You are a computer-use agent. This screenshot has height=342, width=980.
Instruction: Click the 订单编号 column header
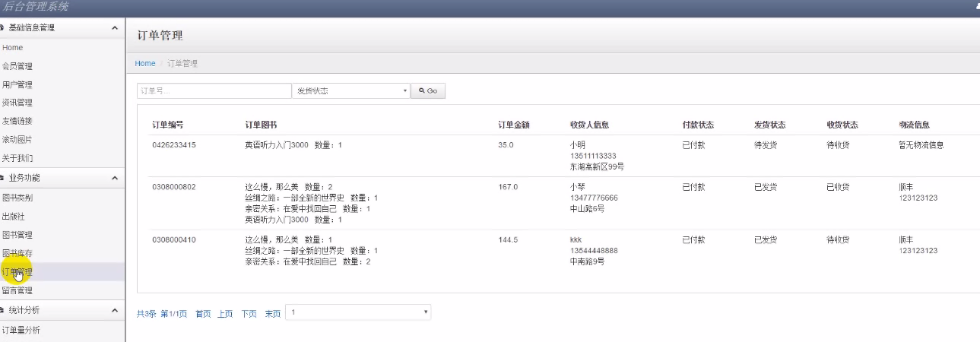point(168,125)
